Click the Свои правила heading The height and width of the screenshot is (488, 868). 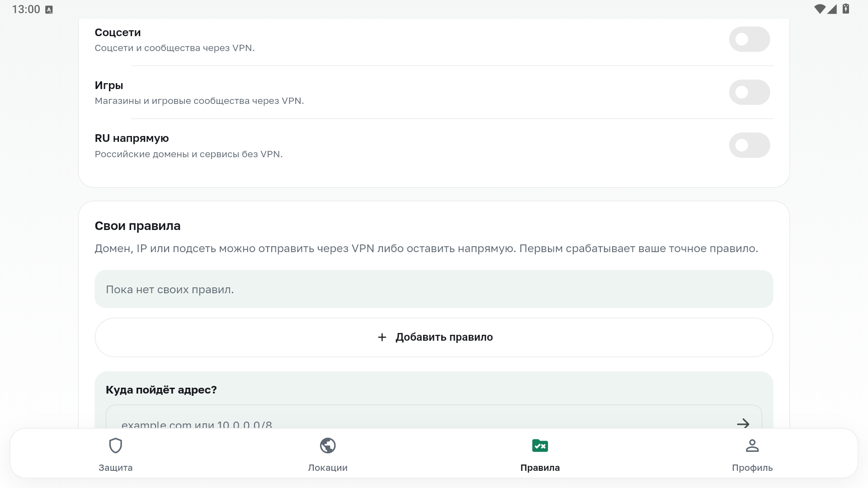click(x=137, y=226)
